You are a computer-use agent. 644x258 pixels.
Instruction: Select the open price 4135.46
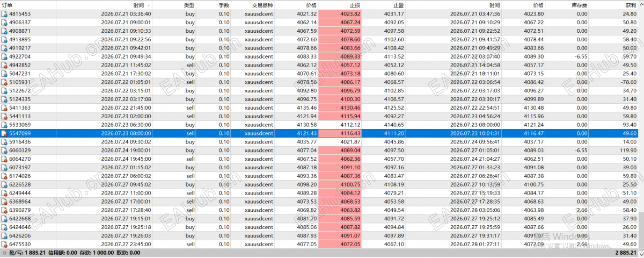tap(306, 107)
